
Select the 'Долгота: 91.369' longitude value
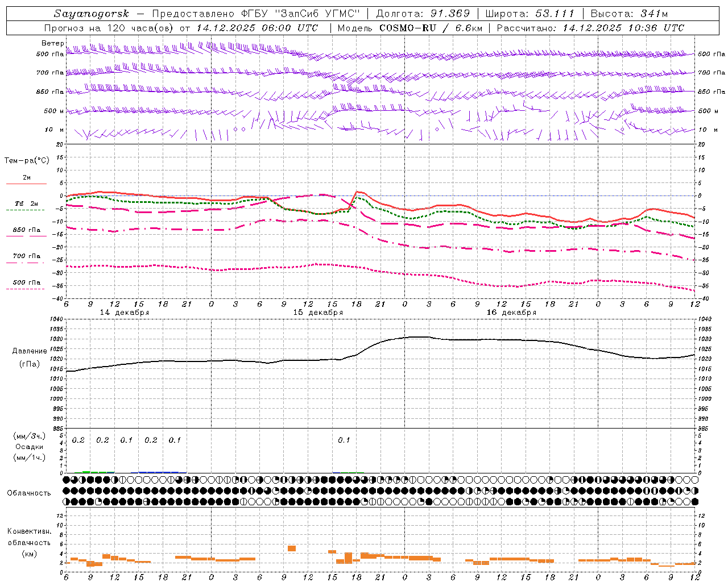point(423,14)
